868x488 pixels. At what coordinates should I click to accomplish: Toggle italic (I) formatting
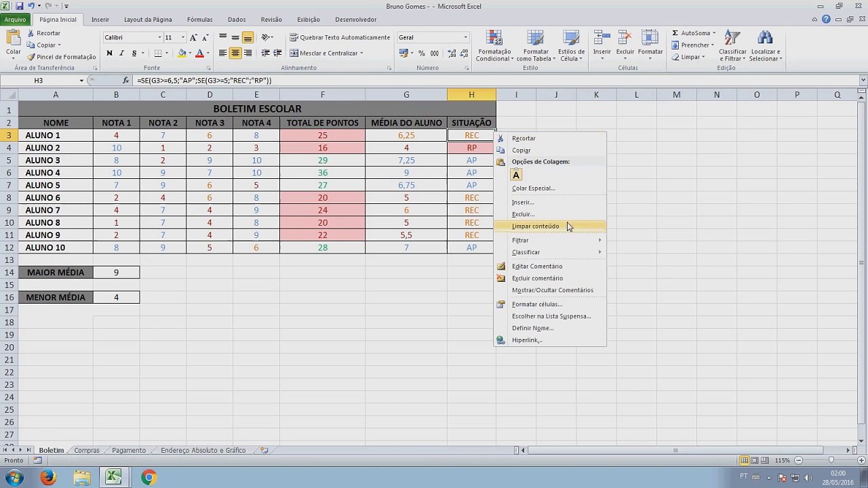[x=121, y=53]
